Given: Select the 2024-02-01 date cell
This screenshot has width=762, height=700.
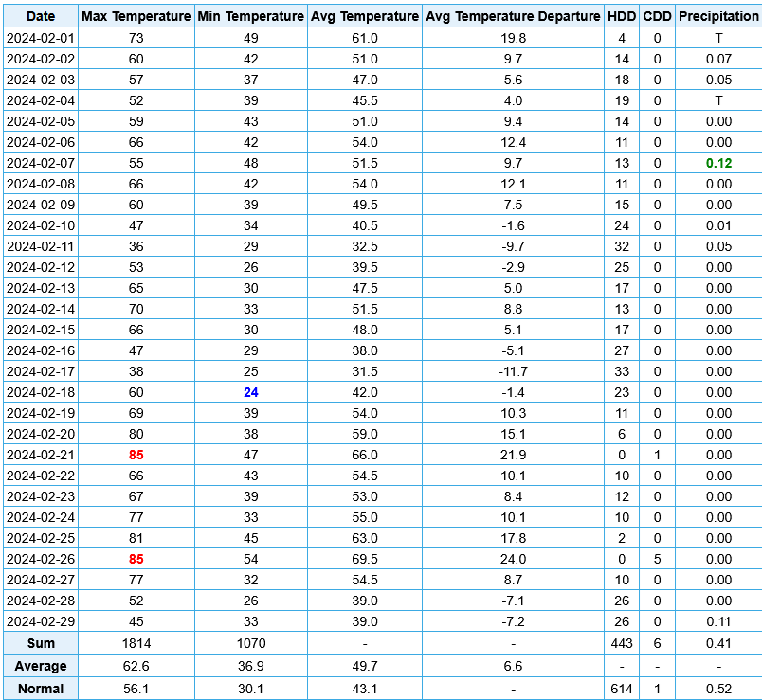Looking at the screenshot, I should click(x=40, y=38).
